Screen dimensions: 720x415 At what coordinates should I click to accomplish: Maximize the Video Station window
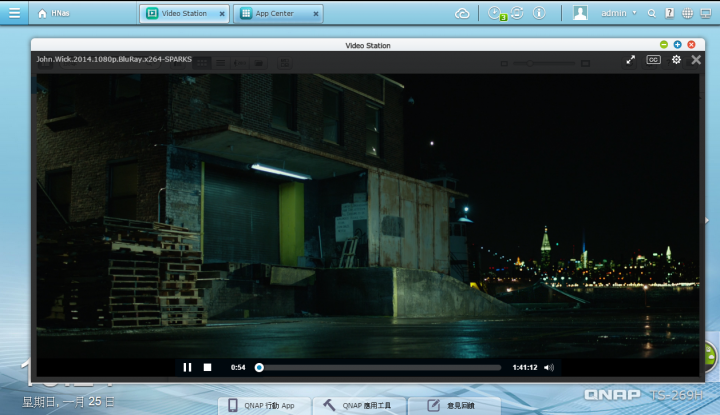point(677,45)
